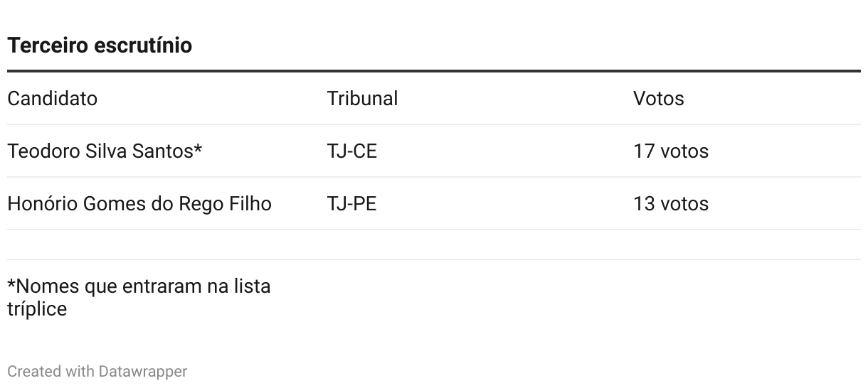Open the "Created with Datawrapper" credit link

coord(97,371)
